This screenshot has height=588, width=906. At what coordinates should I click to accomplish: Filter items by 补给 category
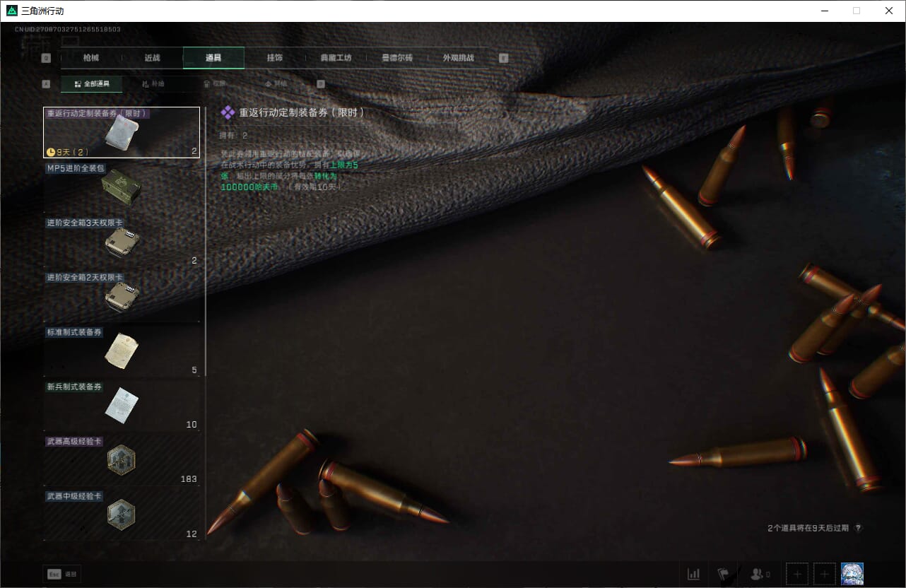click(x=153, y=84)
